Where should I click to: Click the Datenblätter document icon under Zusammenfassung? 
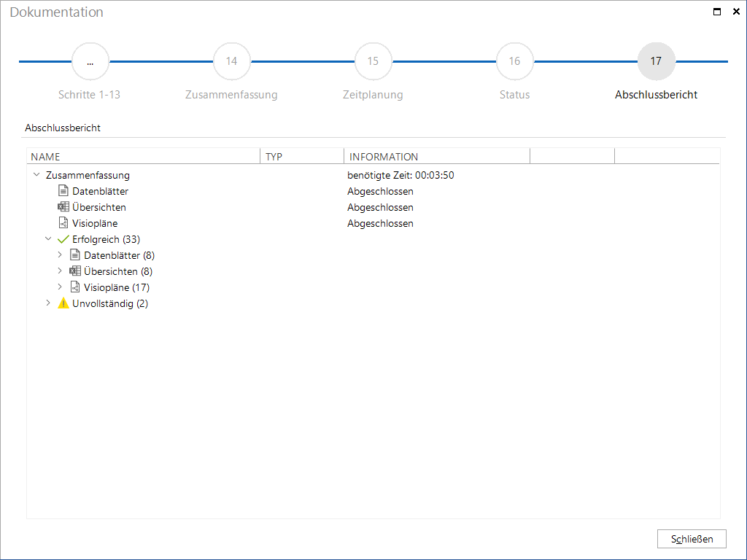(63, 191)
